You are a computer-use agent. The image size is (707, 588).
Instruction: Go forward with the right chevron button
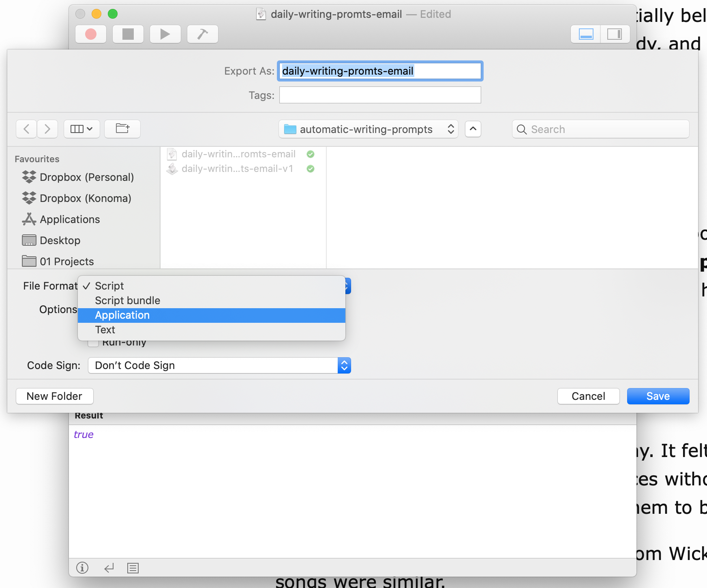click(47, 129)
